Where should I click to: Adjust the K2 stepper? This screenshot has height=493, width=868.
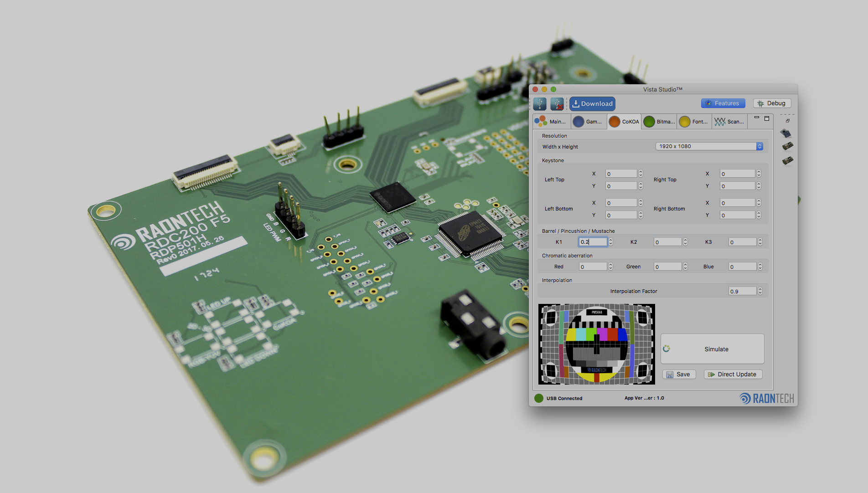[685, 242]
